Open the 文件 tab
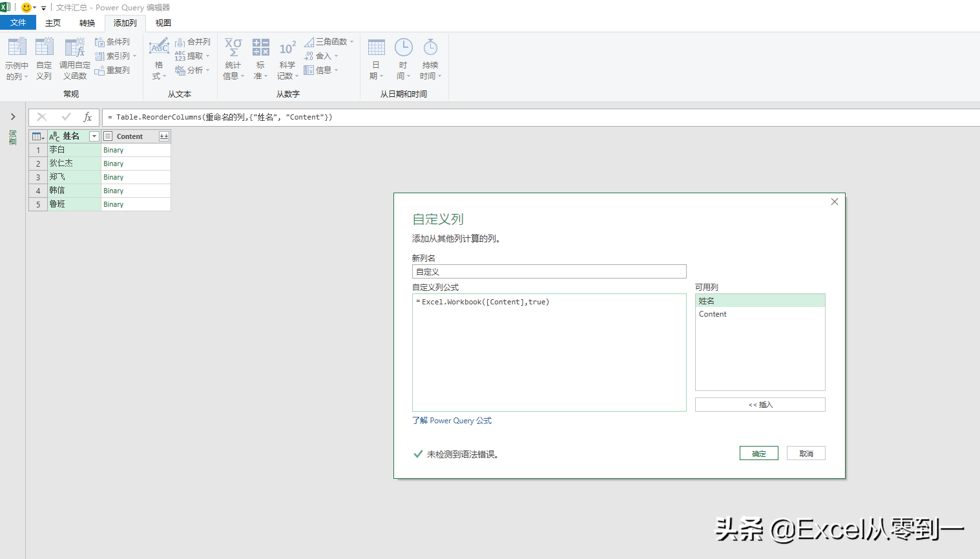Viewport: 980px width, 559px height. click(x=18, y=23)
